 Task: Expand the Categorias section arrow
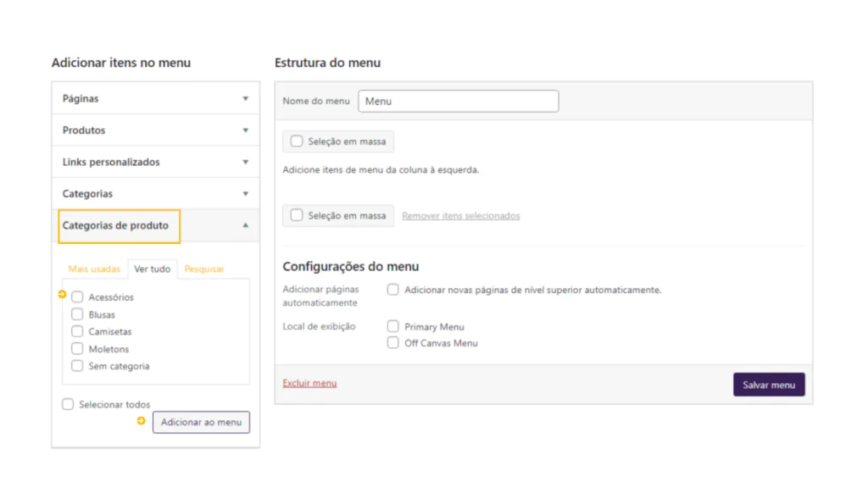245,194
